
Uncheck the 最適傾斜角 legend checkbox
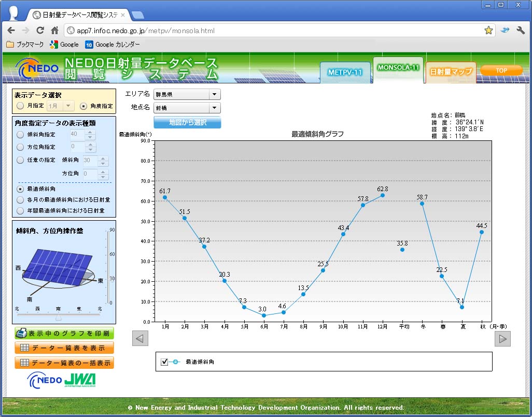point(164,362)
